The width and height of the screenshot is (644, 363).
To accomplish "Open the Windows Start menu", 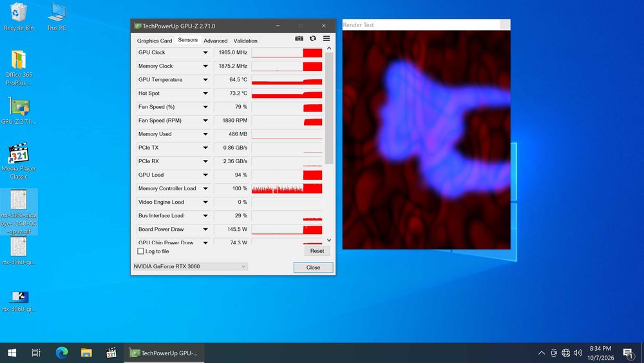I will point(12,353).
